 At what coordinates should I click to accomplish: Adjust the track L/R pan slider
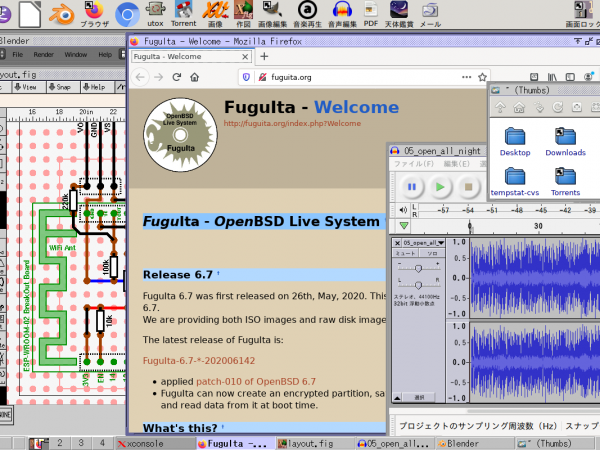(419, 285)
